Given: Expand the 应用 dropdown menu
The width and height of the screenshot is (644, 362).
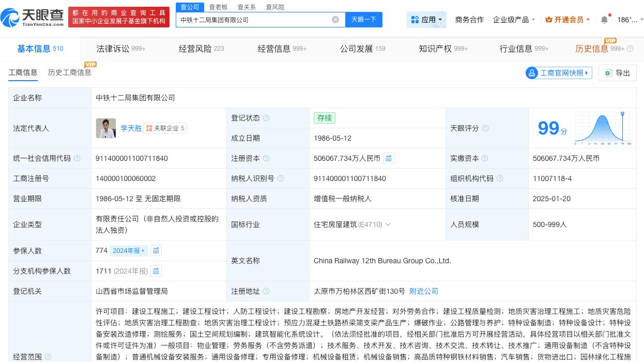Looking at the screenshot, I should pos(426,19).
